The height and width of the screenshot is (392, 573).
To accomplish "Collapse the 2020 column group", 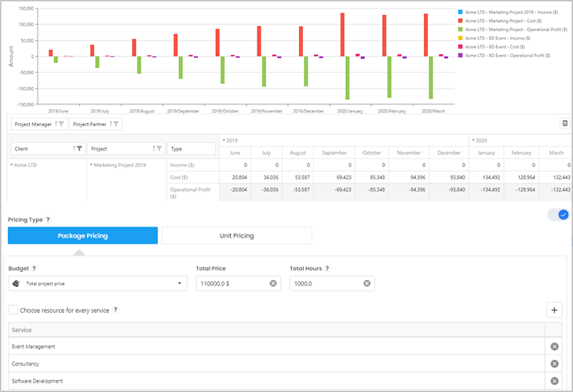I will pyautogui.click(x=473, y=140).
